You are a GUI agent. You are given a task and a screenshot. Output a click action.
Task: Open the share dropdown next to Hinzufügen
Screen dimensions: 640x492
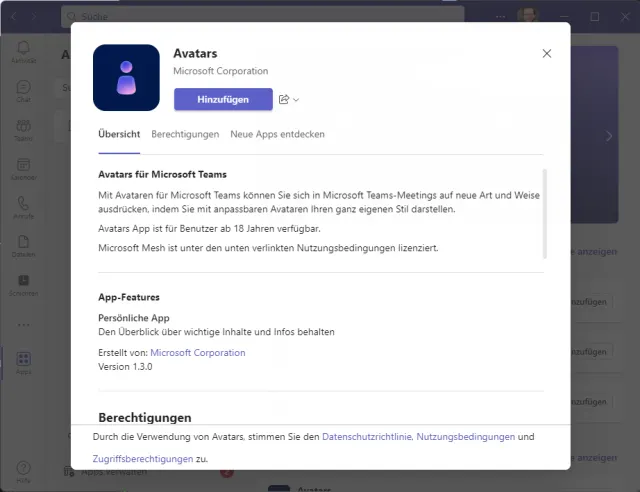[289, 99]
